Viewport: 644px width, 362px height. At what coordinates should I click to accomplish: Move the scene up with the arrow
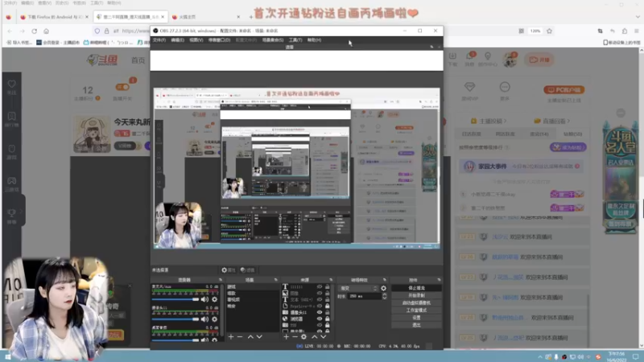coord(250,336)
